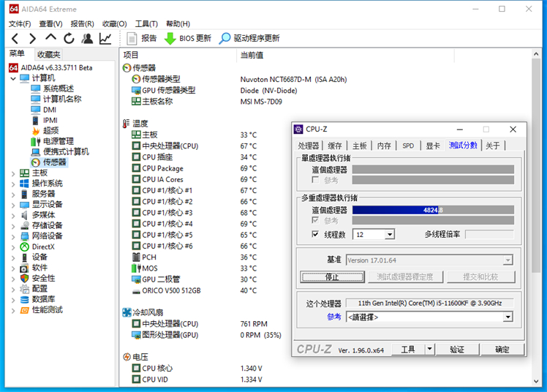Click the 当前值 column header
Image resolution: width=547 pixels, height=392 pixels.
click(252, 55)
